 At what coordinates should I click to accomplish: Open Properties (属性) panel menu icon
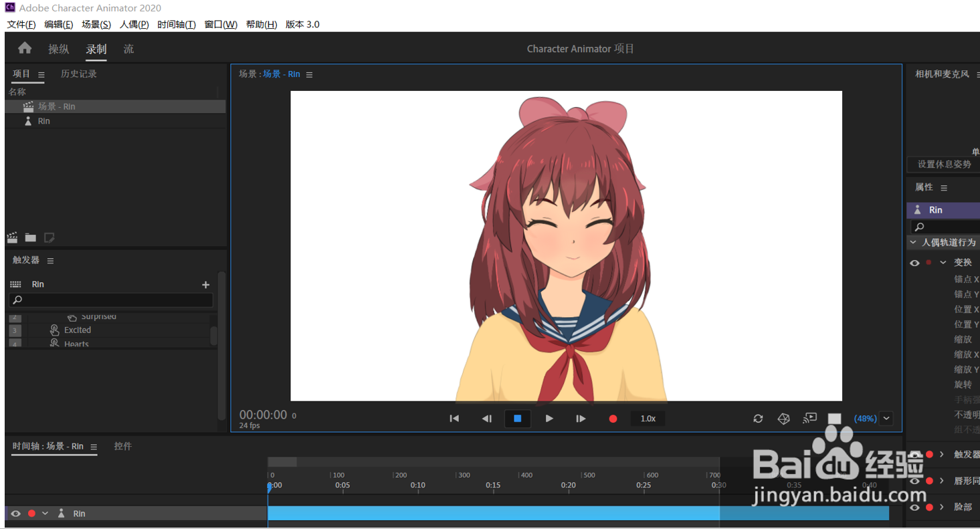(944, 188)
